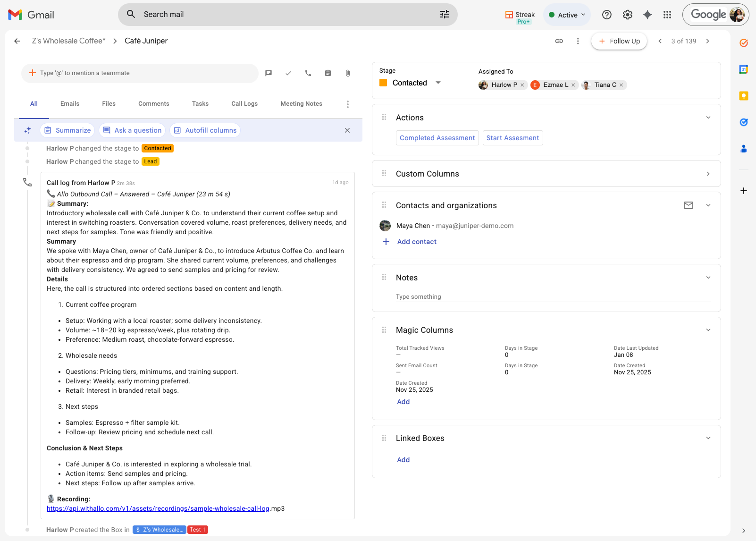Get add-ons plus icon
The image size is (756, 541).
coord(744,191)
